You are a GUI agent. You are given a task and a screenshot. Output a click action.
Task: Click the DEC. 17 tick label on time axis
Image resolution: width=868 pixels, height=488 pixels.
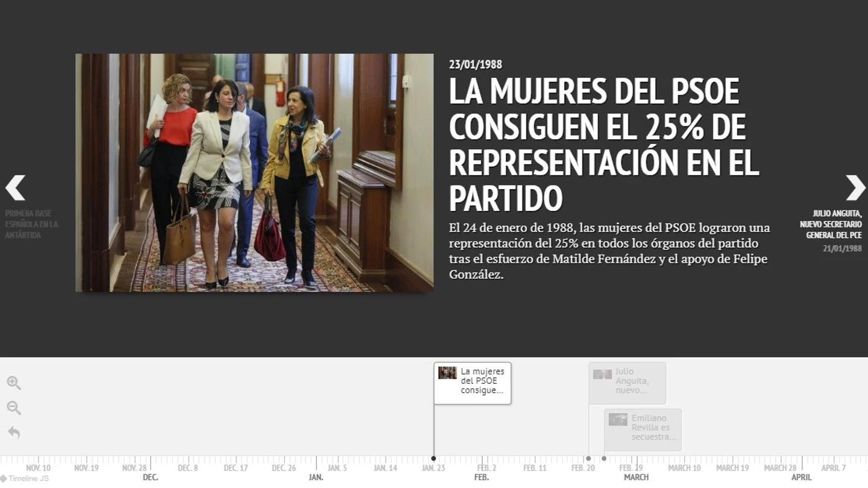point(236,468)
